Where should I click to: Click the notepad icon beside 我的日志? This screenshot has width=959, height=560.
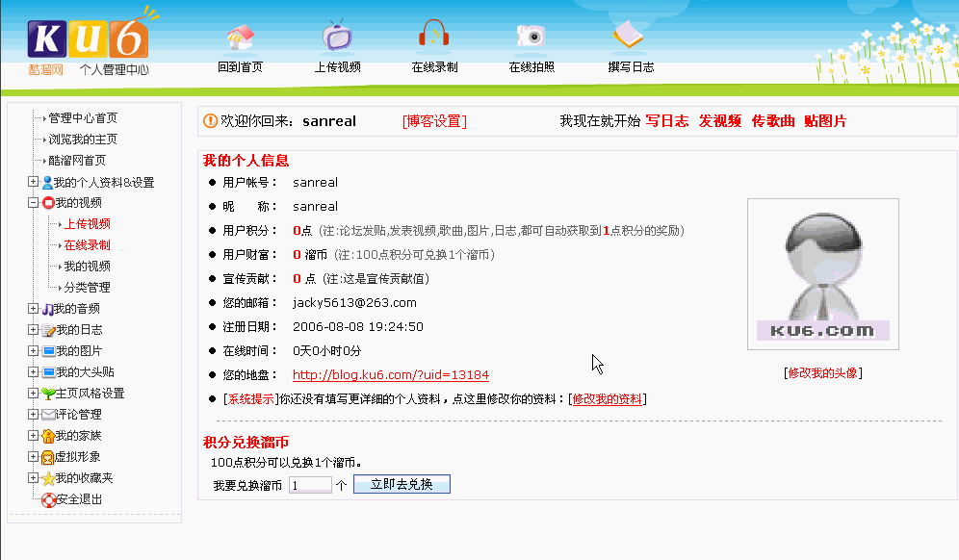coord(48,330)
